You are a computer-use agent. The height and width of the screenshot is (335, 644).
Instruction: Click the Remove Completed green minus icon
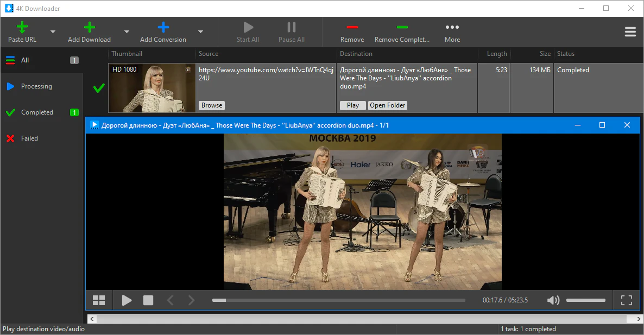pos(402,27)
